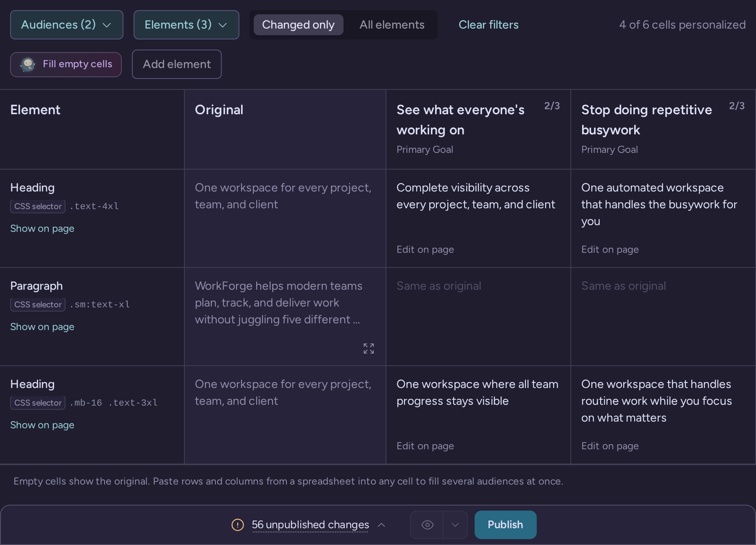Edit on page the 'handles routine work' cell

click(x=610, y=446)
